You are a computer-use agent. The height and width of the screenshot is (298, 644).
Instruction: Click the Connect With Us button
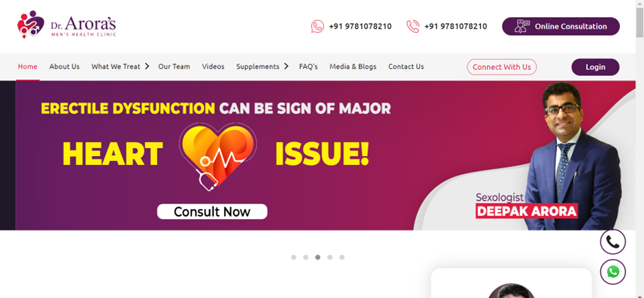pyautogui.click(x=501, y=67)
